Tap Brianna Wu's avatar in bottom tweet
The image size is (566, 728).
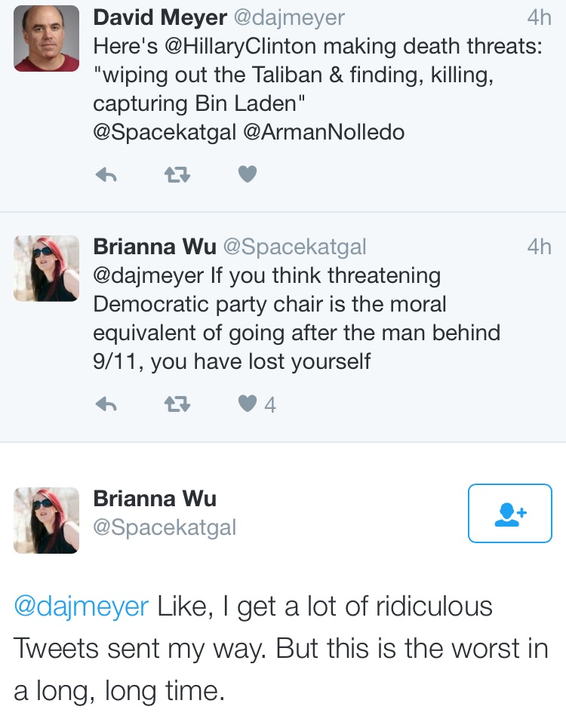tap(47, 521)
